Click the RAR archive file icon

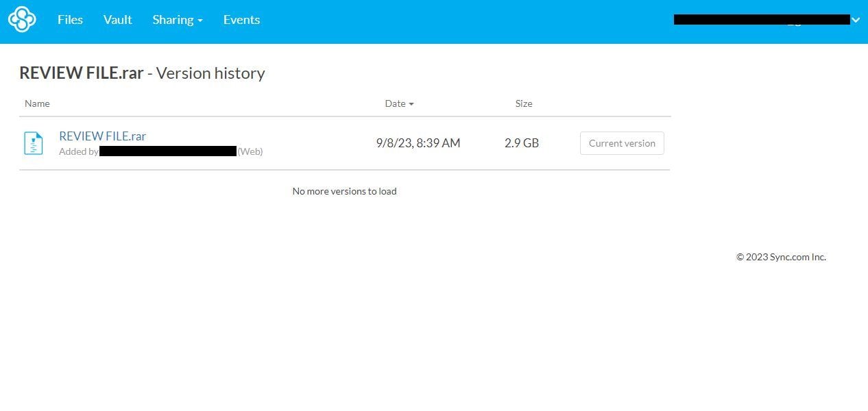tap(34, 143)
